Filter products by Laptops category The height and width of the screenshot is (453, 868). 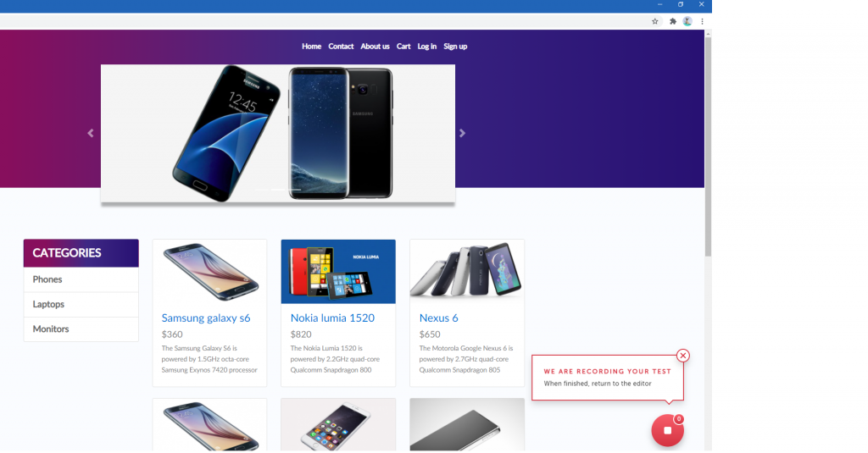[81, 305]
